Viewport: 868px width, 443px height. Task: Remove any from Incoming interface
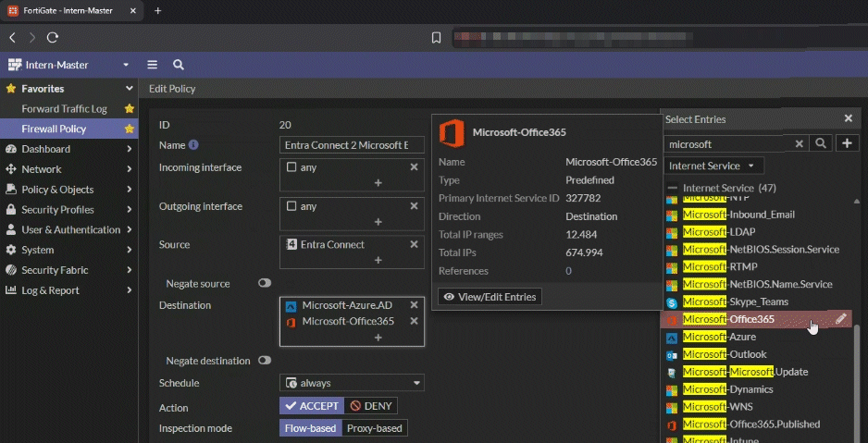click(x=414, y=167)
